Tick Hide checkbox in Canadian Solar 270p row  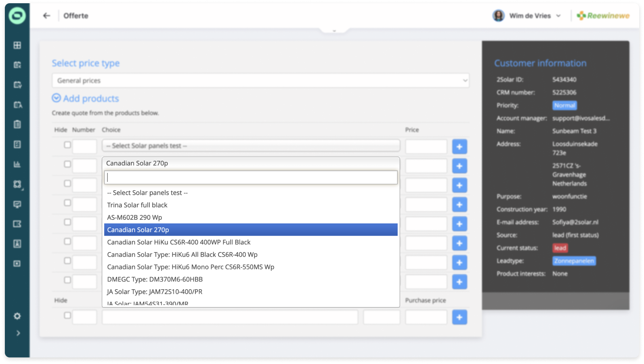[67, 164]
